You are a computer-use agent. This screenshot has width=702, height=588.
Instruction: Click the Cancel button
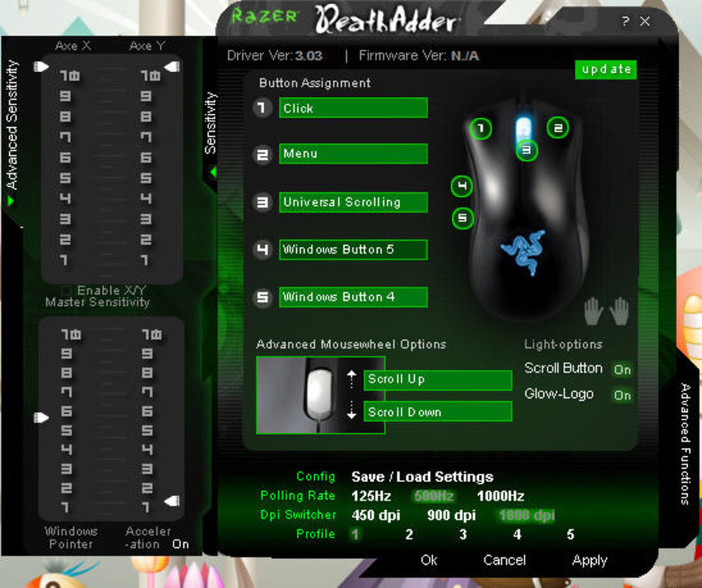point(505,560)
